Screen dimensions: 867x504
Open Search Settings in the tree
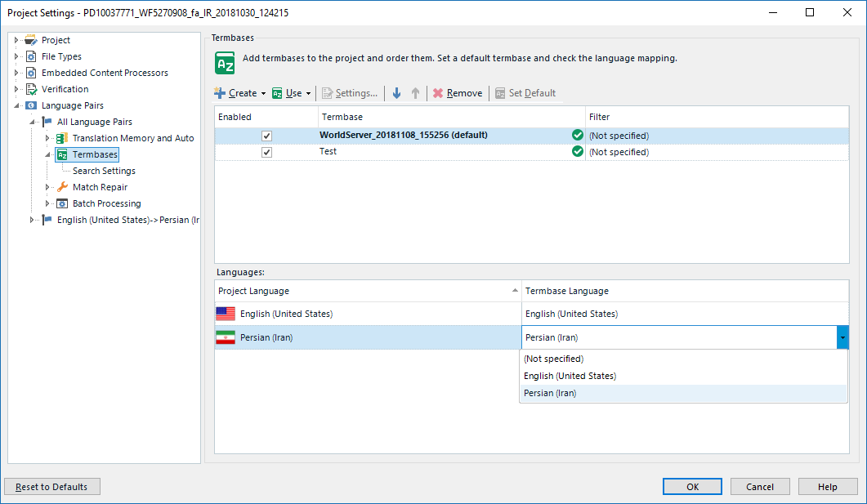pyautogui.click(x=104, y=171)
